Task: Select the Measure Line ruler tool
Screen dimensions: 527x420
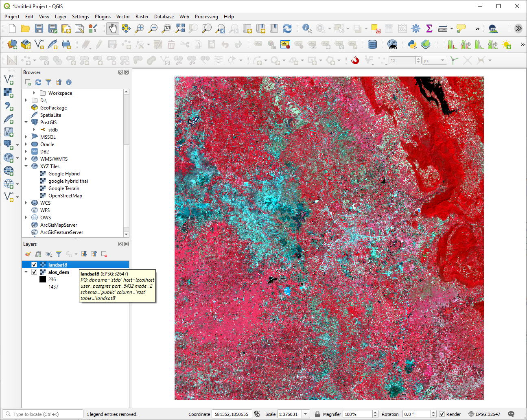Action: 443,28
